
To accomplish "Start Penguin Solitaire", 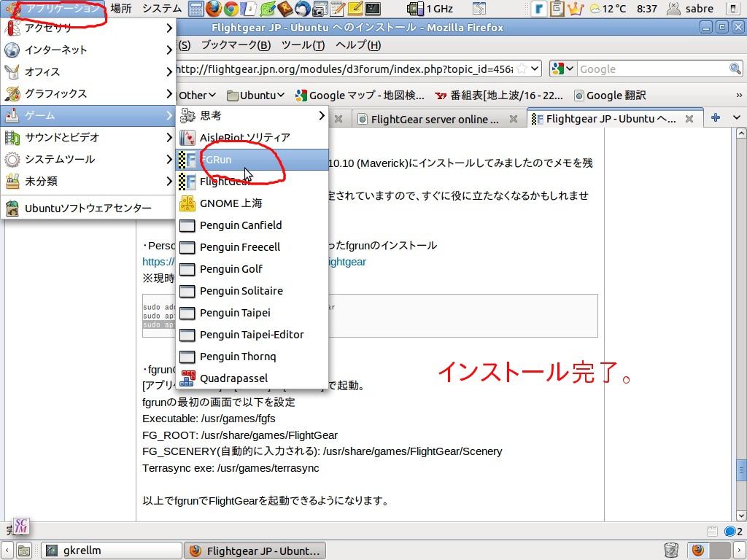I will 252,291.
